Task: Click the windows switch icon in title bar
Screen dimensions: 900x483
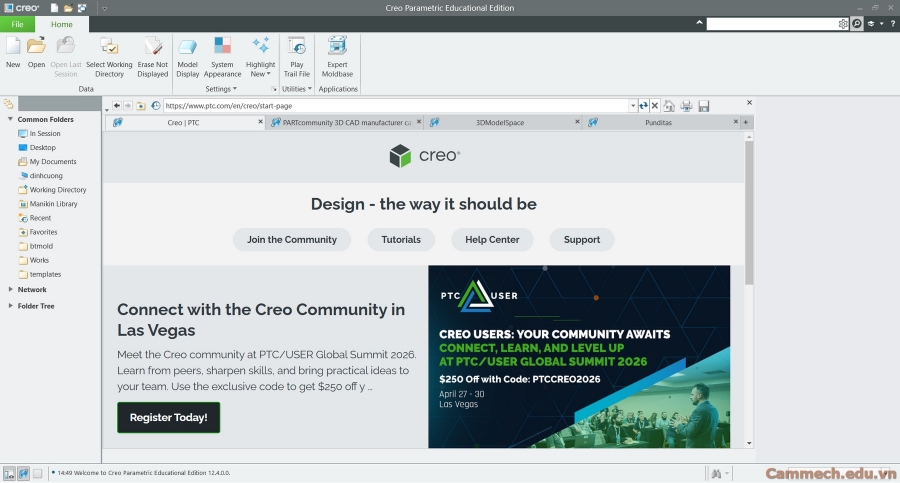Action: pos(82,8)
